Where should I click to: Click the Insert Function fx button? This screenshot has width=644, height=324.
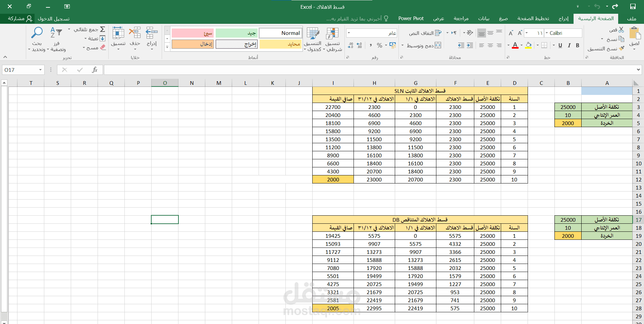[x=95, y=70]
